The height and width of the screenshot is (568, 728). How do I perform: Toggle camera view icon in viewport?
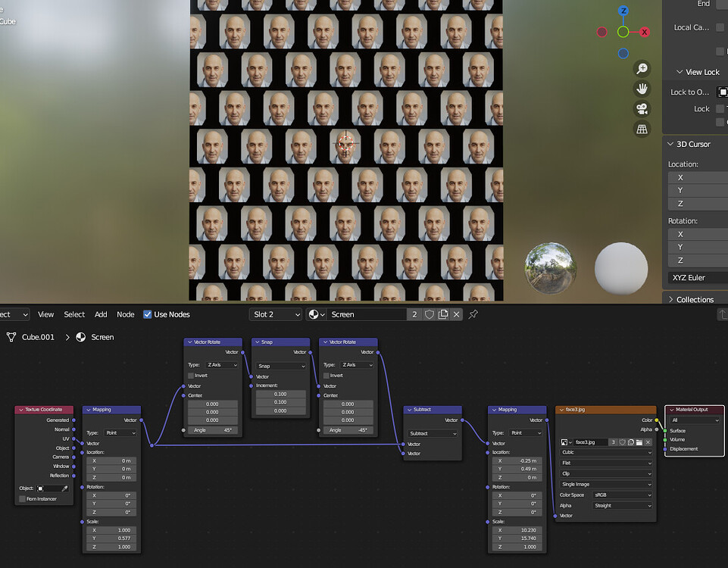click(x=642, y=109)
